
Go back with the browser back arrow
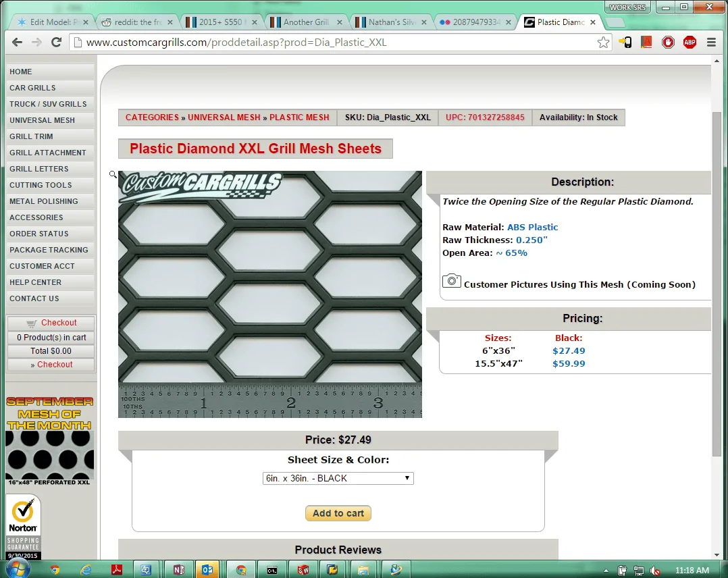(x=17, y=43)
